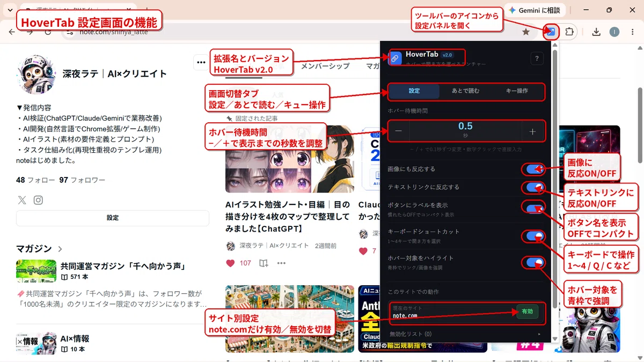Decrease hover wait time with minus button
The image size is (644, 362).
[399, 131]
